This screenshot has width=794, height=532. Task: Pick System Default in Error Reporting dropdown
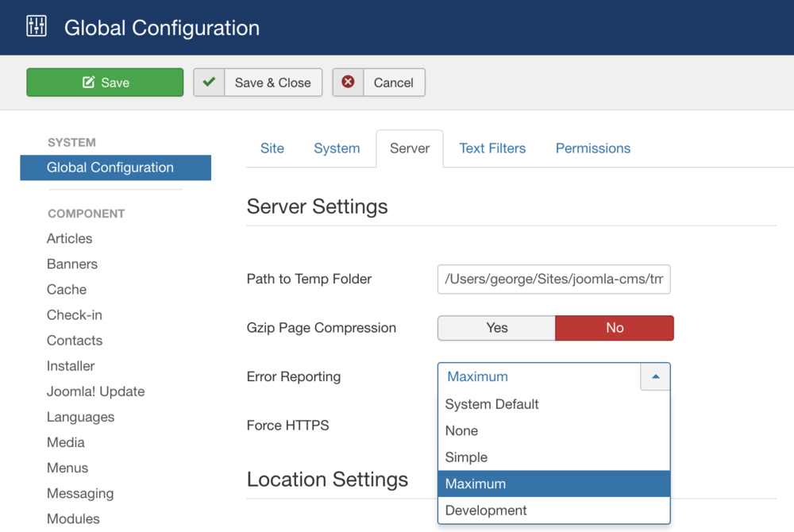[491, 404]
